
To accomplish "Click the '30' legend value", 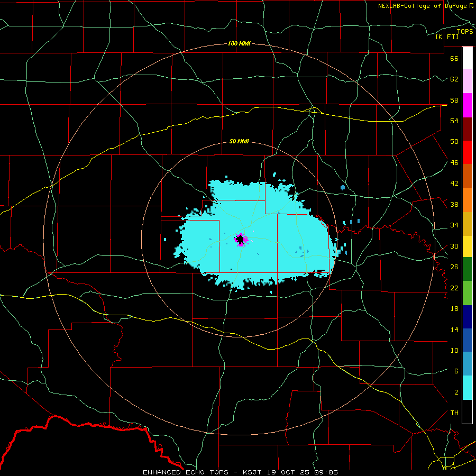I will point(454,246).
